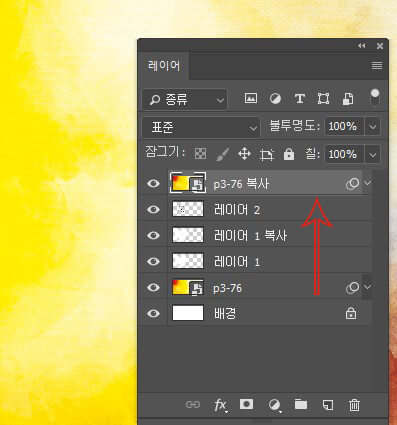Image resolution: width=397 pixels, height=425 pixels.
Task: Filter layers by smart object type
Action: click(x=348, y=99)
